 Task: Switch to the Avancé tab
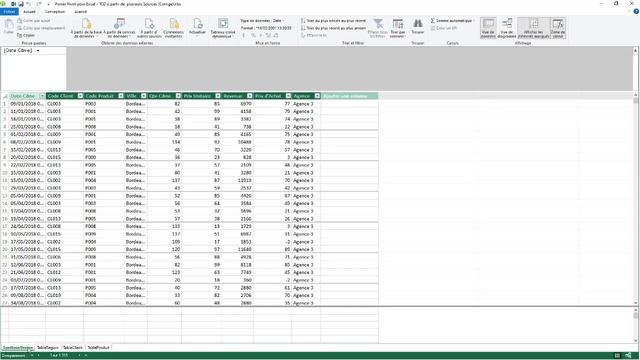tap(80, 11)
